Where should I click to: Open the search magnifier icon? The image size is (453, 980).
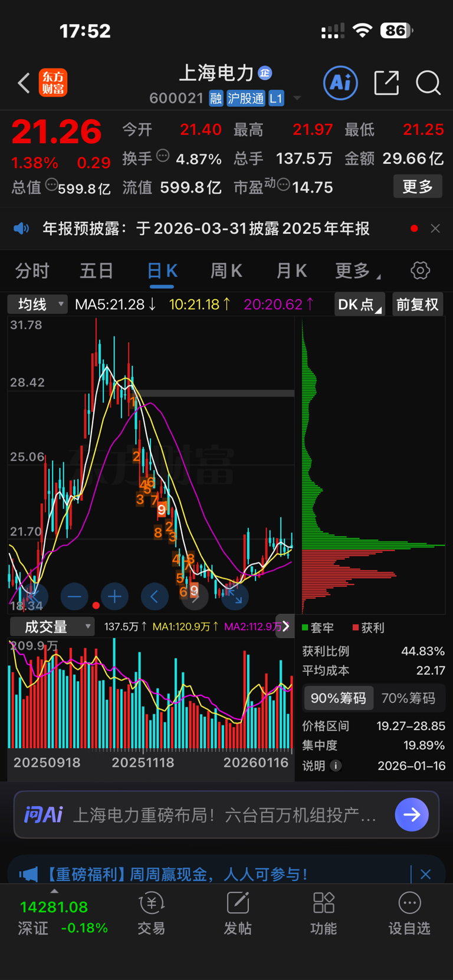428,83
